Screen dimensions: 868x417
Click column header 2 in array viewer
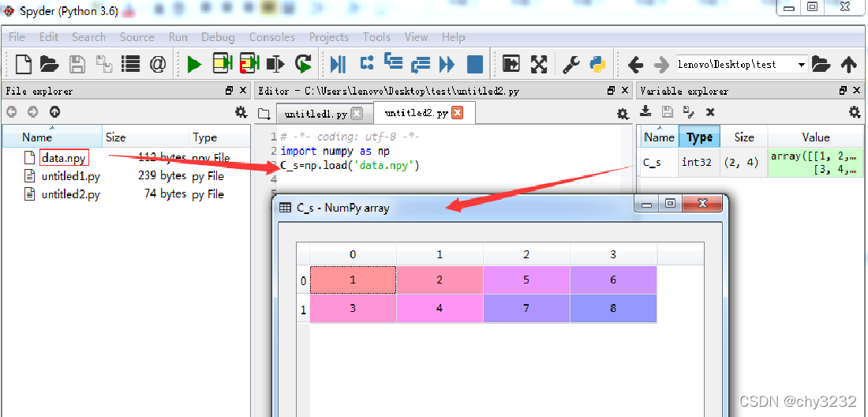(526, 255)
